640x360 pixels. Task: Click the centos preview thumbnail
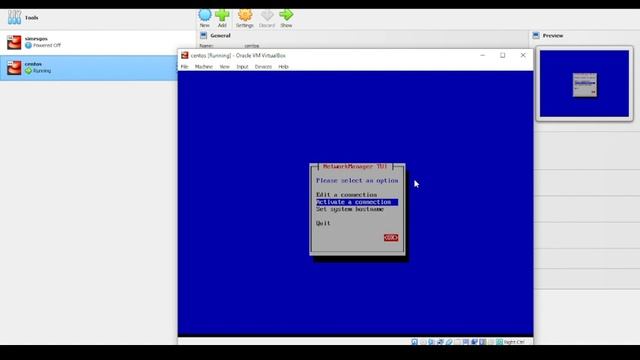(x=584, y=84)
